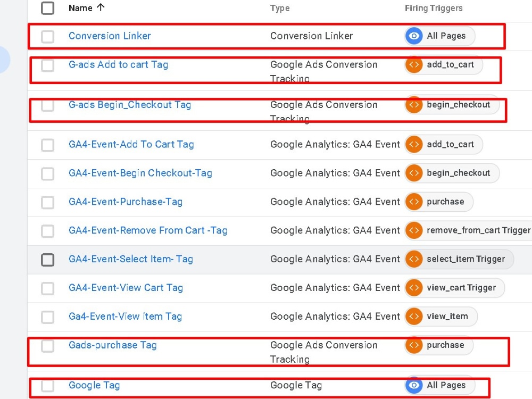
Task: Open the view_cart Trigger chip
Action: [x=455, y=288]
